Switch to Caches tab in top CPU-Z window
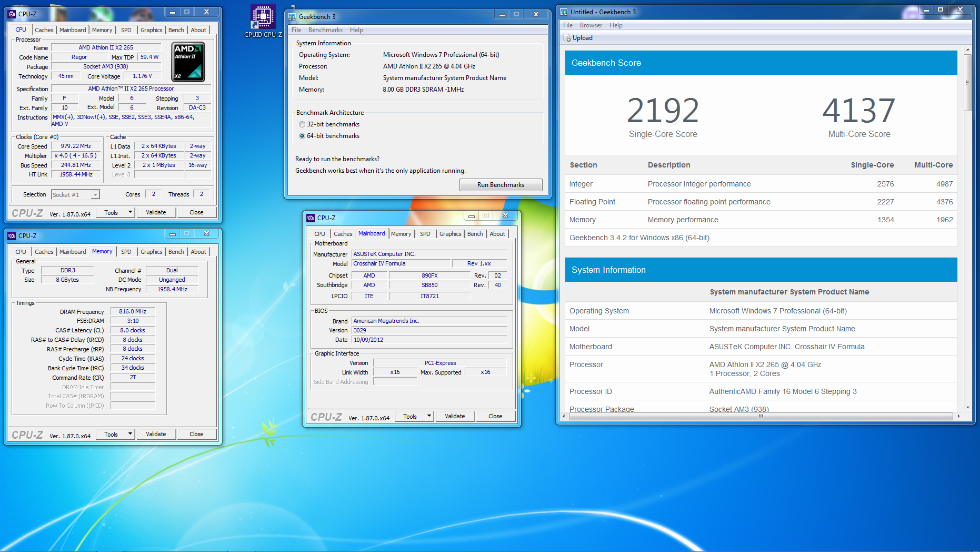Screen dimensions: 980x552 click(44, 30)
